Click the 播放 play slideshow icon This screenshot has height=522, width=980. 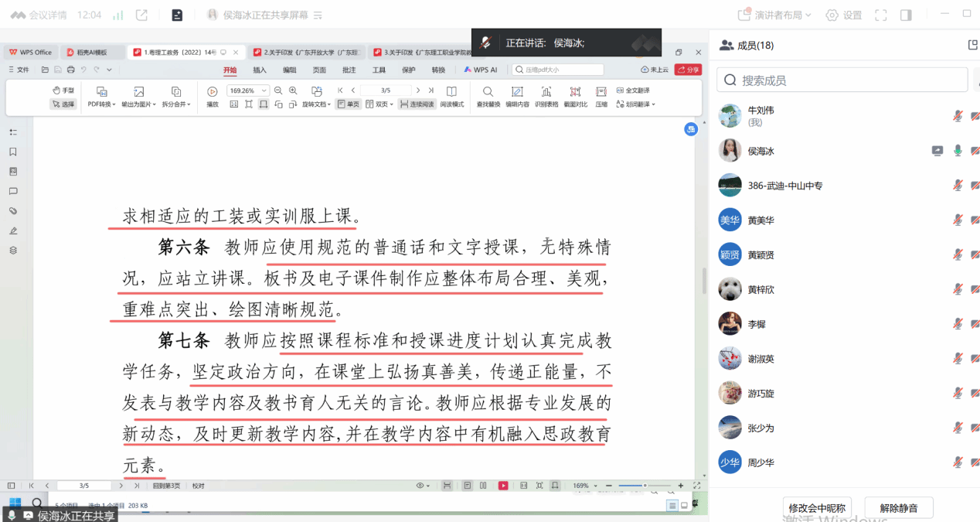213,92
